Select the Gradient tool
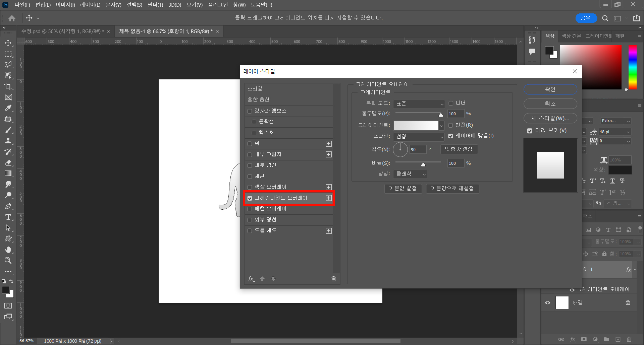The height and width of the screenshot is (345, 644). (8, 174)
